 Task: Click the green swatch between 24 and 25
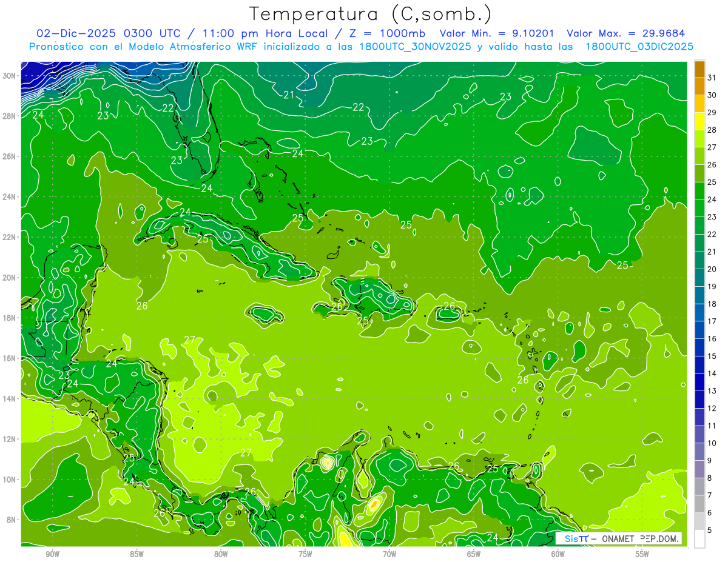pos(699,191)
